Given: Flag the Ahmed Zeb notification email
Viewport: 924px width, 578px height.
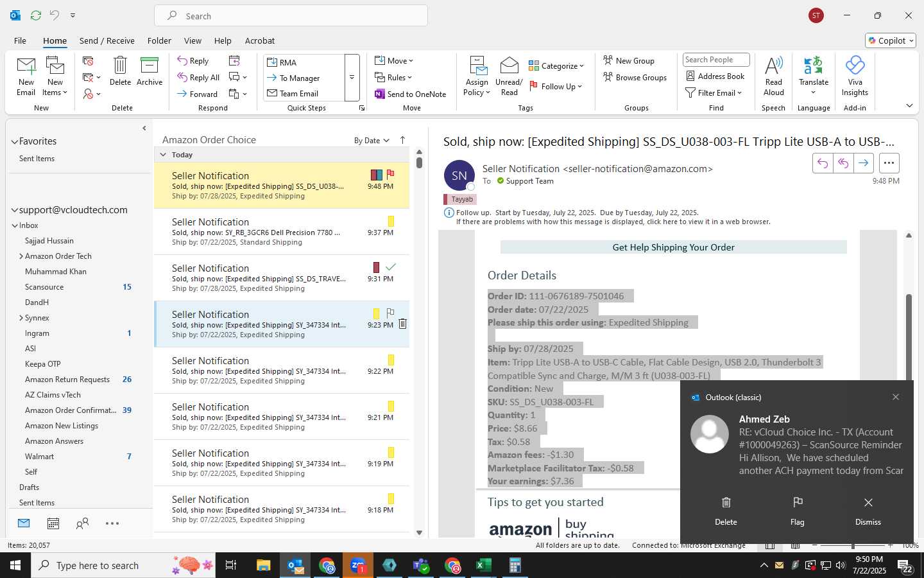Looking at the screenshot, I should [x=797, y=511].
